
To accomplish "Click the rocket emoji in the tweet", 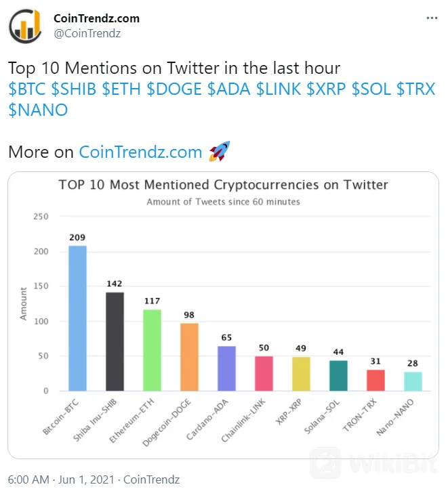I will (x=220, y=152).
